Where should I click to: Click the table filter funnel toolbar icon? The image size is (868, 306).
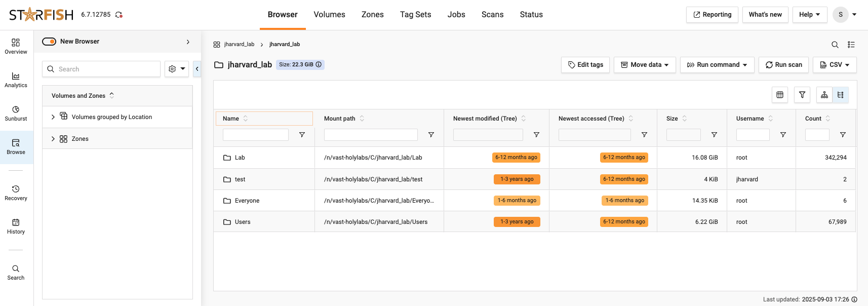click(802, 95)
